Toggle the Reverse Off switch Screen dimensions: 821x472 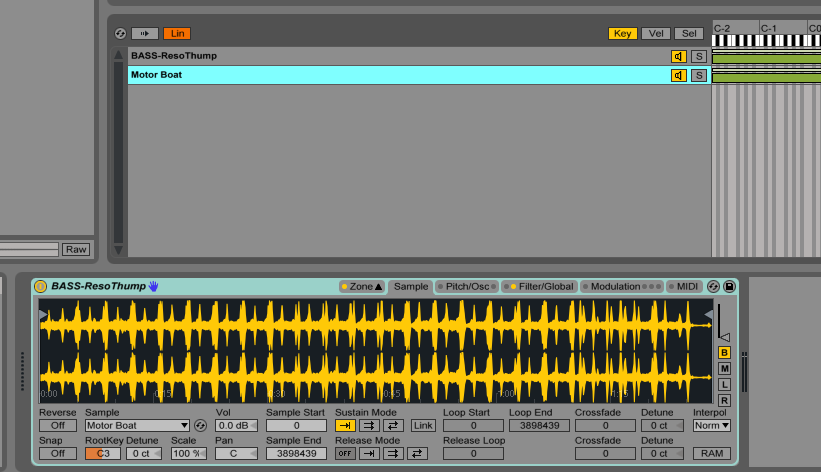click(57, 426)
